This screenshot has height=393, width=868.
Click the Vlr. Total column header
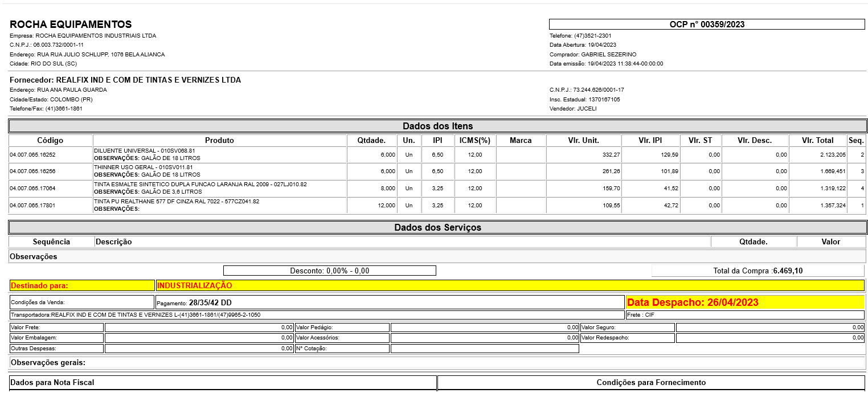(x=817, y=140)
